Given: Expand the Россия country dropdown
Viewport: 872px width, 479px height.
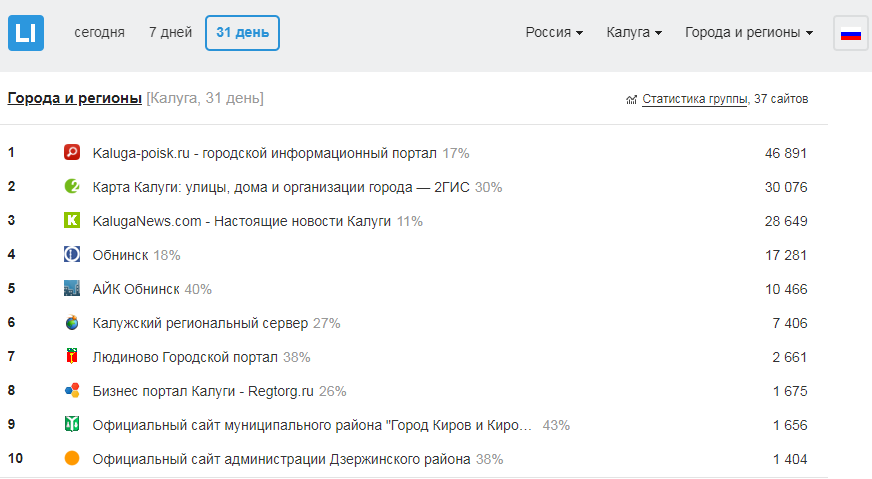Looking at the screenshot, I should (x=554, y=32).
